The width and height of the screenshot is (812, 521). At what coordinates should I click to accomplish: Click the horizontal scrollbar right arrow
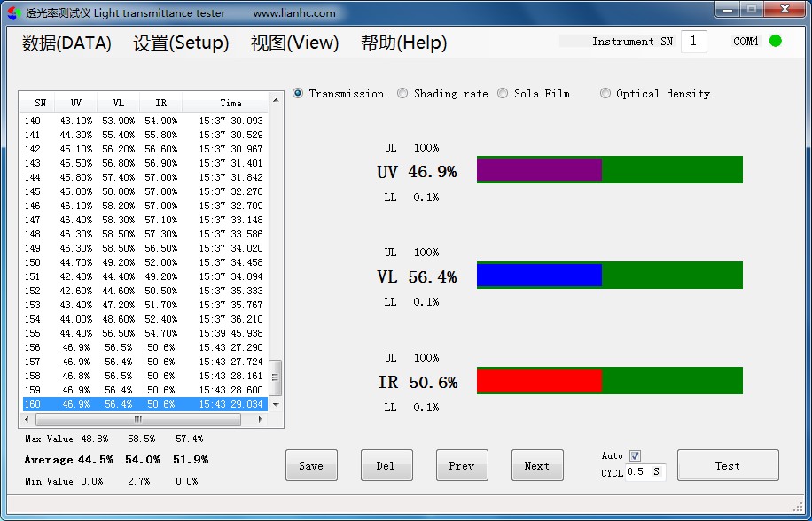pos(261,420)
